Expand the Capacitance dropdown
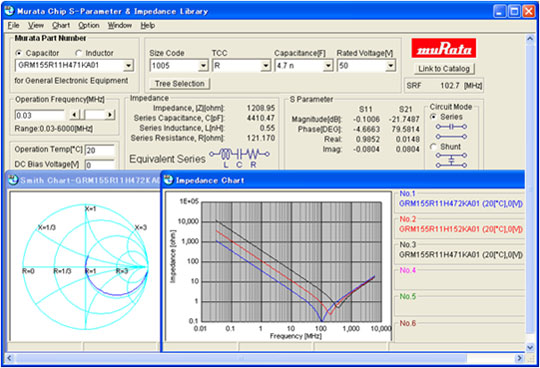Screen dimensions: 540x368 pos(328,65)
